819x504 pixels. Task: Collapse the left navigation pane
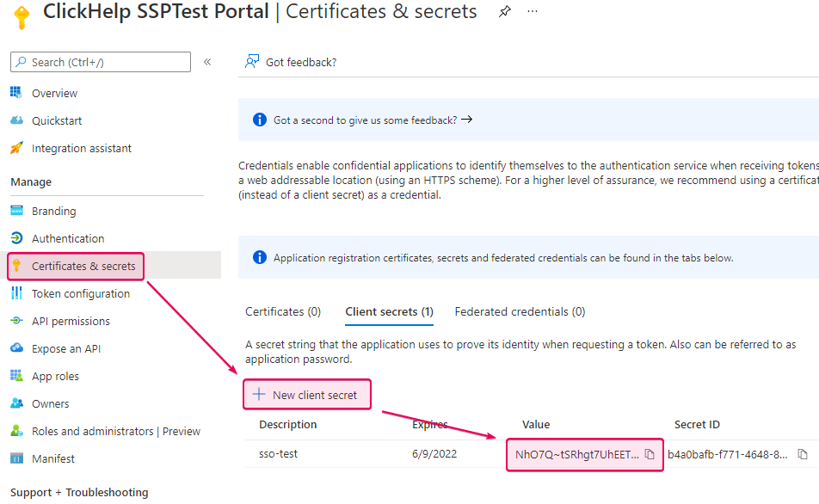[x=206, y=61]
